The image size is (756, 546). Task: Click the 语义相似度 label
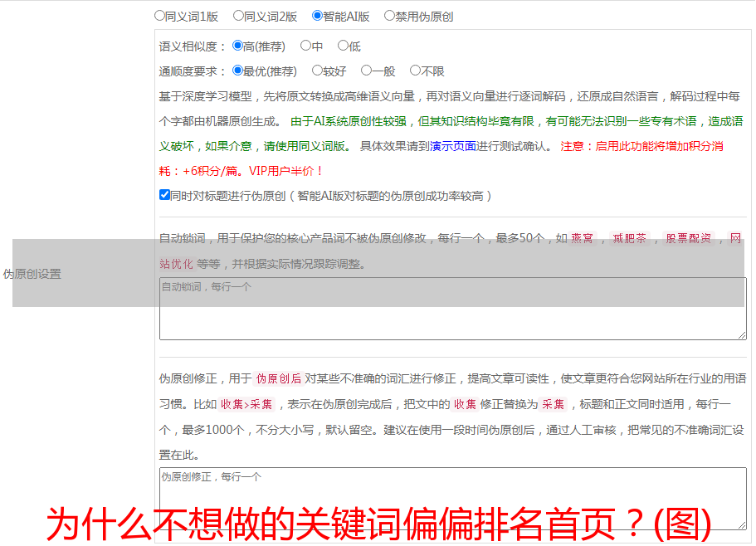[193, 46]
